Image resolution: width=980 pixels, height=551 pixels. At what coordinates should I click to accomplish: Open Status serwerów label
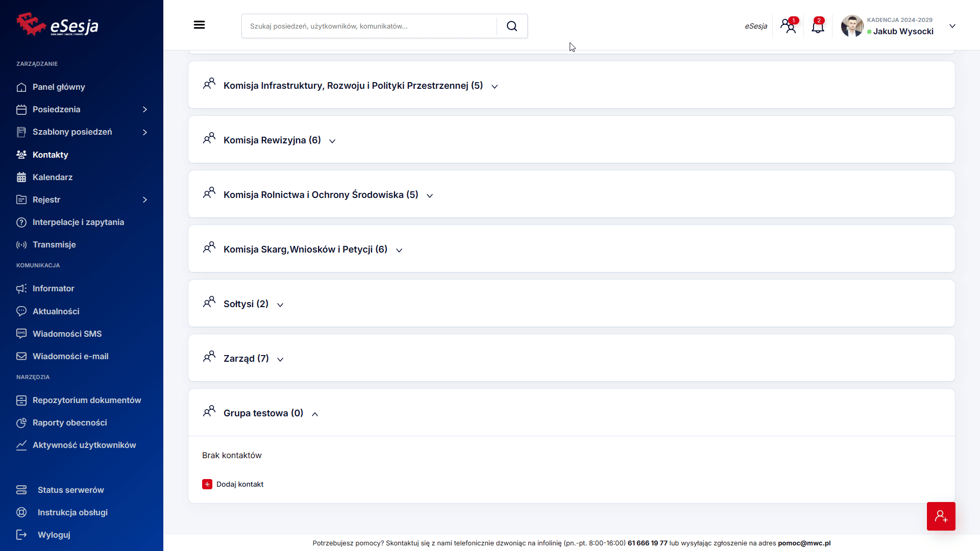(71, 490)
